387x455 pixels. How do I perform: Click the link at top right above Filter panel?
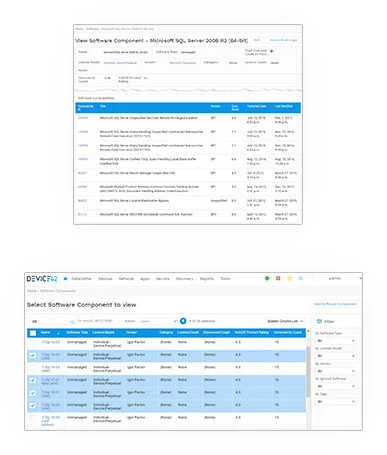coord(335,304)
